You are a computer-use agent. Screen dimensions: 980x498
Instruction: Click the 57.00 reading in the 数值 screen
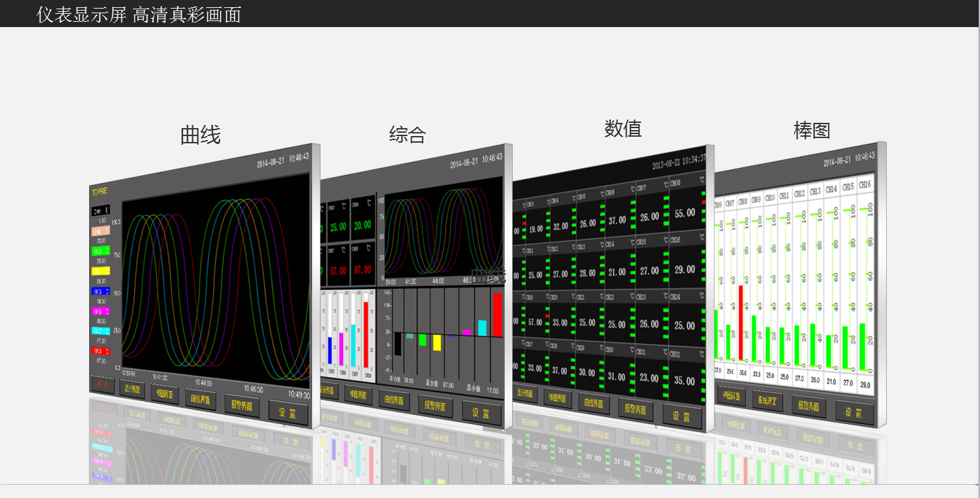tap(536, 322)
